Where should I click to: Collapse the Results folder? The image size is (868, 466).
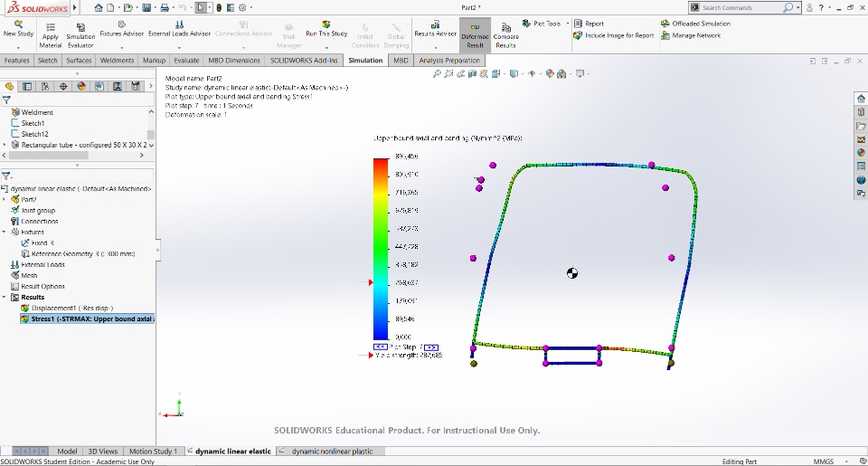5,298
